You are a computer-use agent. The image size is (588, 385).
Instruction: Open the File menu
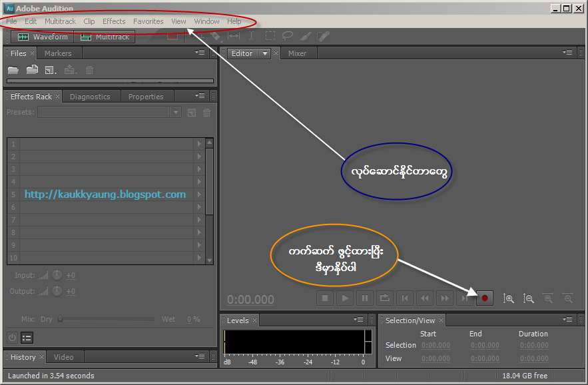click(x=11, y=21)
